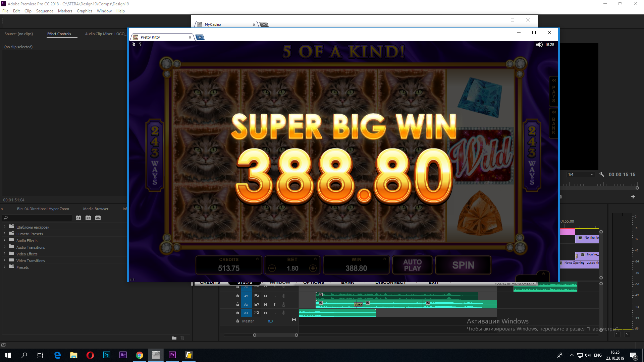Image resolution: width=644 pixels, height=362 pixels.
Task: Click the Premiere Pro taskbar icon
Action: 172,355
